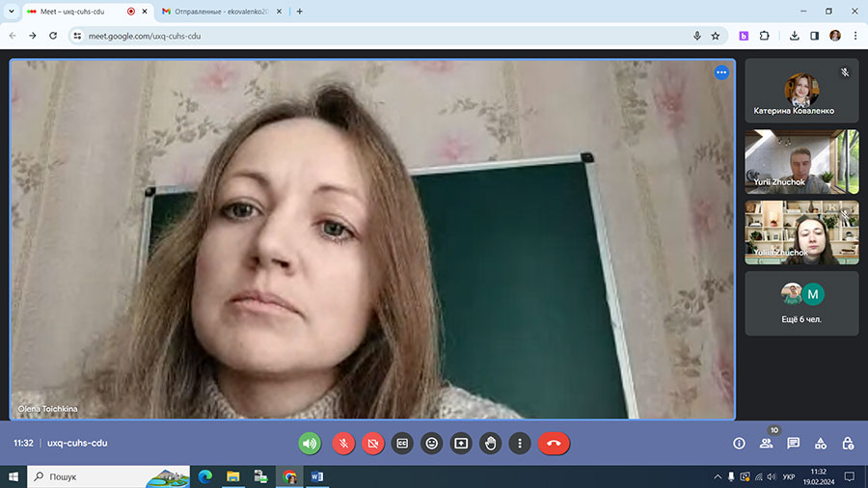Show hidden system tray icons arrow
868x488 pixels.
718,476
